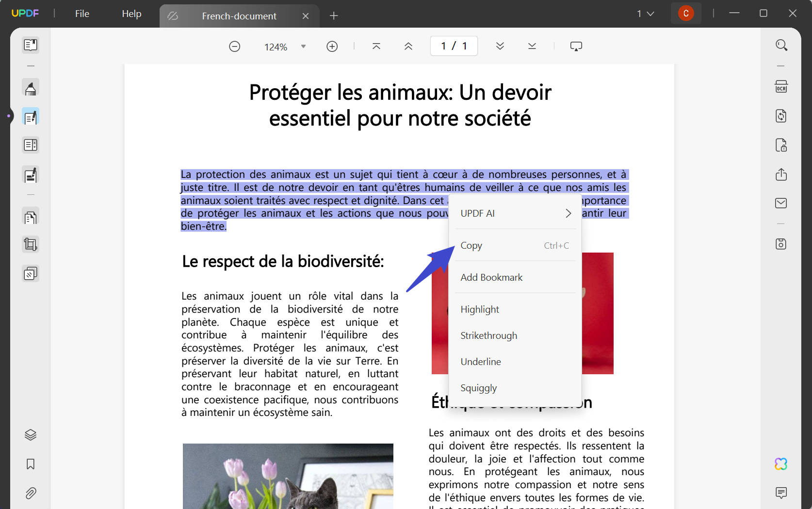Screen dimensions: 812x509
Task: Select the Comment highlighter tool
Action: click(31, 88)
